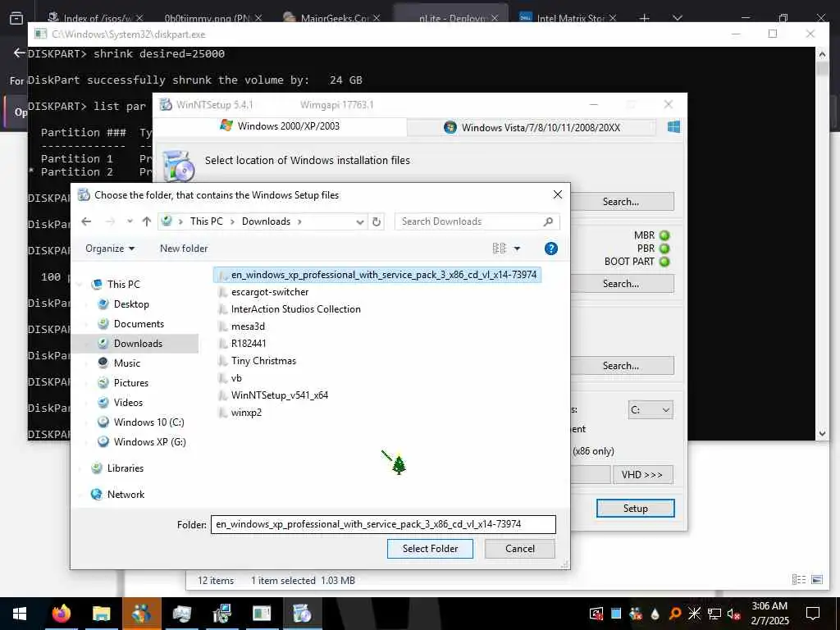Open the tab overview icon in browser

(16, 18)
